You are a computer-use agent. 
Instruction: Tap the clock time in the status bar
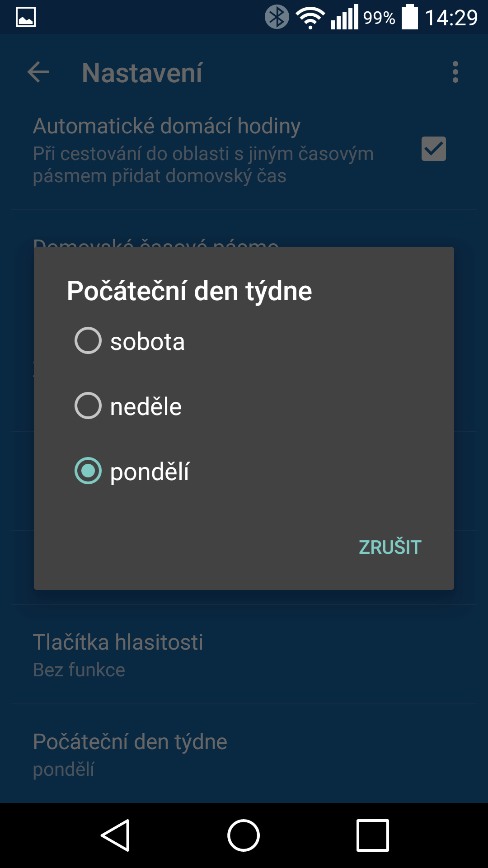coord(451,18)
